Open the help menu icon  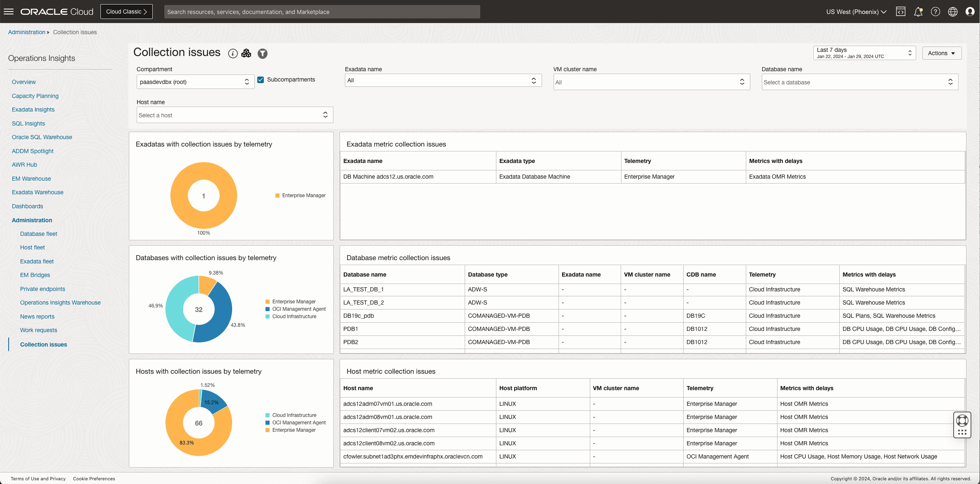[936, 12]
